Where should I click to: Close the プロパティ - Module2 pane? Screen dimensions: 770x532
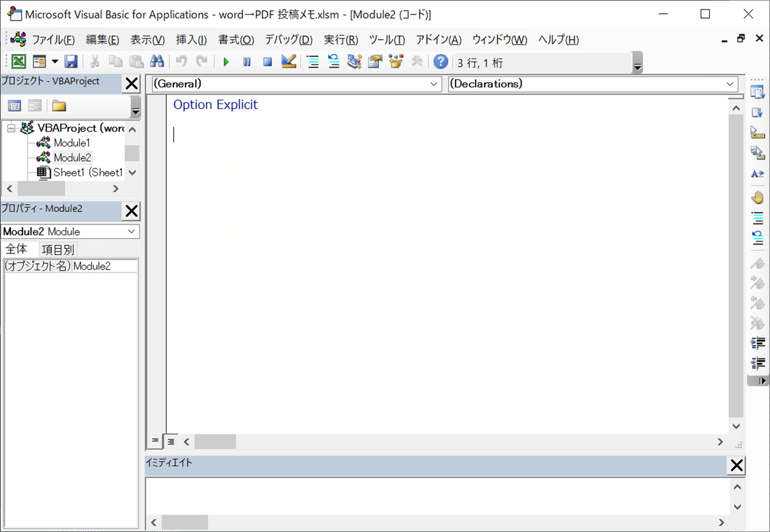(131, 210)
